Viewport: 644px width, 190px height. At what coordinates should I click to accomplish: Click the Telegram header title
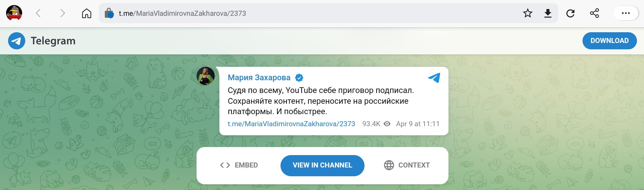[53, 41]
